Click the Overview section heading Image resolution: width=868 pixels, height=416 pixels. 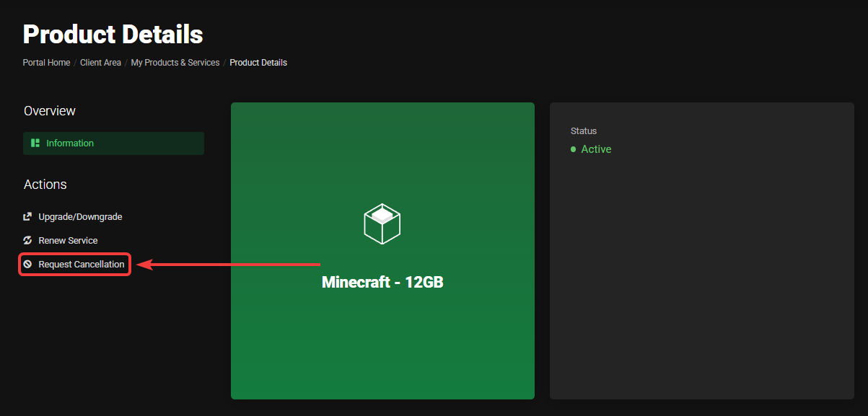pyautogui.click(x=50, y=111)
